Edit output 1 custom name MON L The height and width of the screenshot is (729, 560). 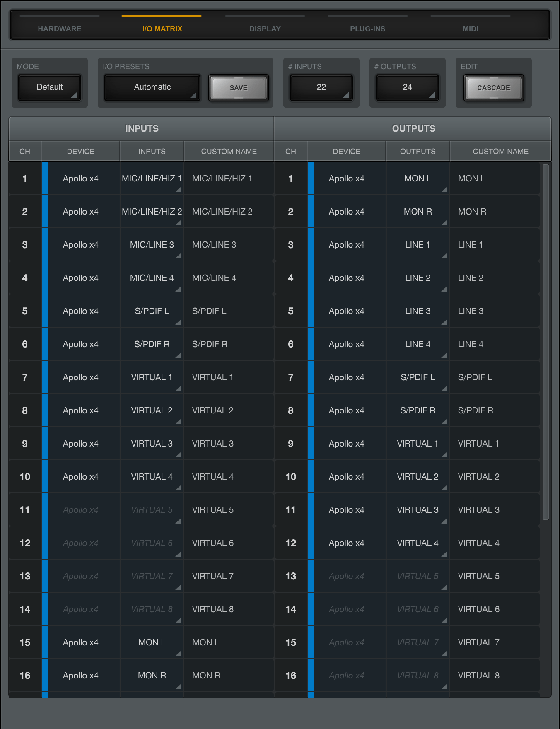(495, 179)
